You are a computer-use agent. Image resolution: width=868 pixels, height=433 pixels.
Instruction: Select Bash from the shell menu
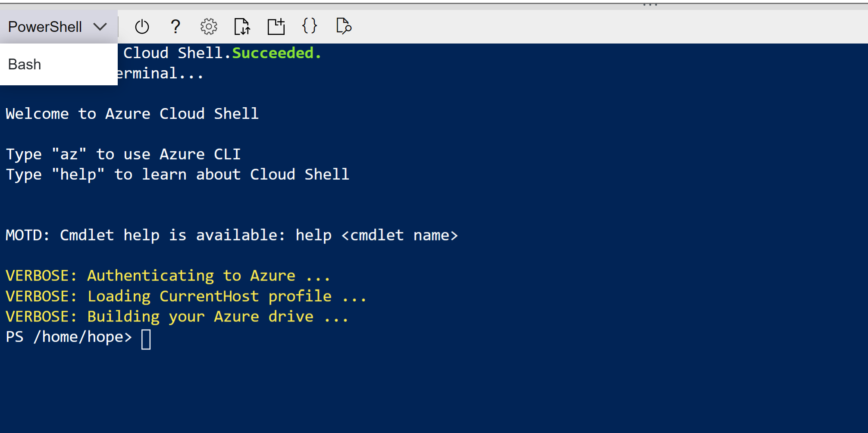tap(25, 65)
